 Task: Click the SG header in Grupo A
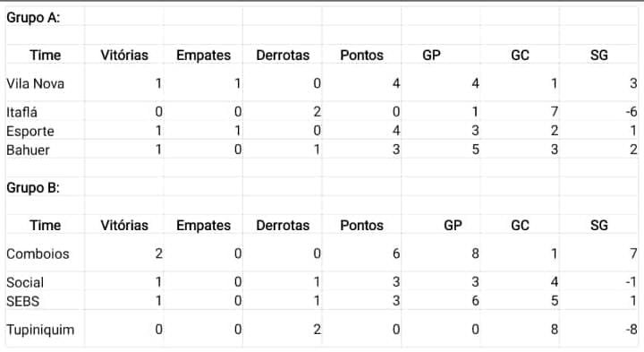click(x=598, y=56)
